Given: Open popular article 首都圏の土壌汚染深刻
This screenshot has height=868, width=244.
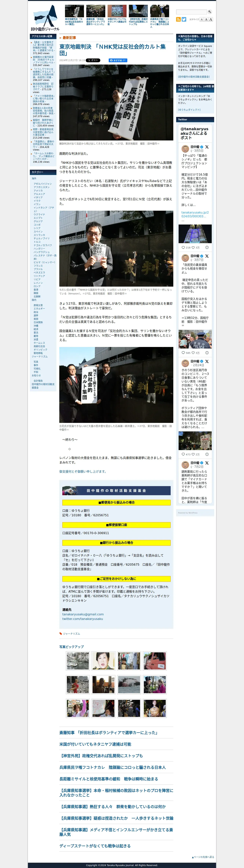Looking at the screenshot, I should click(x=43, y=60).
